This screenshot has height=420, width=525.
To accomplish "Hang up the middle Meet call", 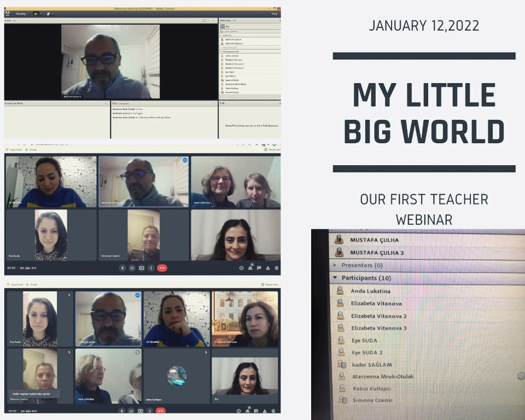I will click(x=162, y=268).
